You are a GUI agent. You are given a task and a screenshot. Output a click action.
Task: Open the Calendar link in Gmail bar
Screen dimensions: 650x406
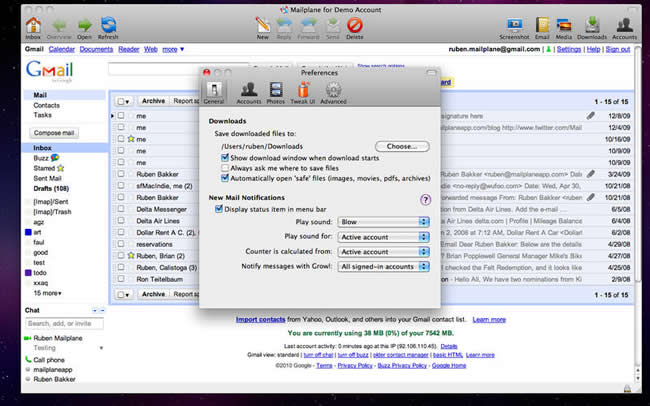[61, 49]
